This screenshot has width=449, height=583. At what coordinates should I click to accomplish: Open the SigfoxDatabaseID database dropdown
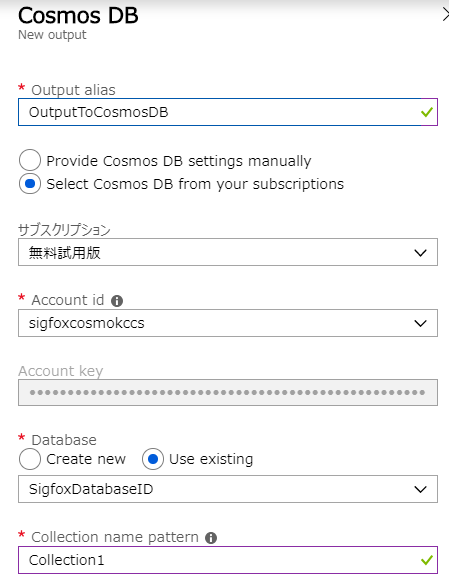click(x=228, y=489)
